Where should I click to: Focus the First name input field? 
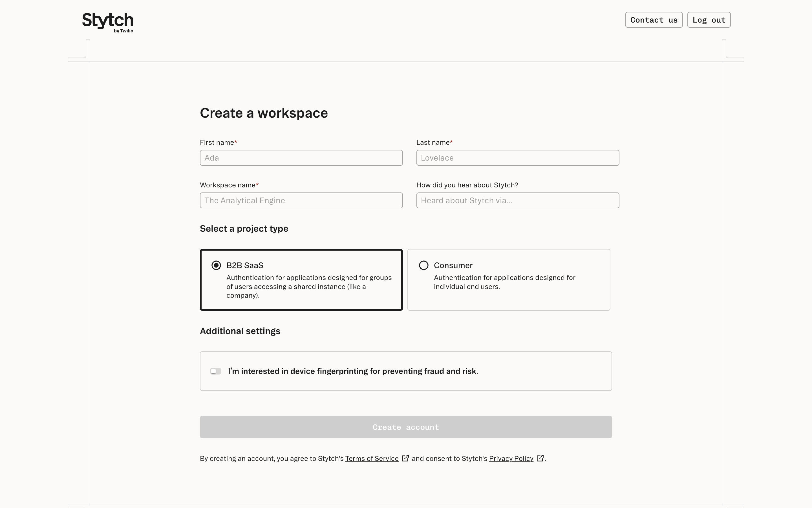pyautogui.click(x=301, y=158)
